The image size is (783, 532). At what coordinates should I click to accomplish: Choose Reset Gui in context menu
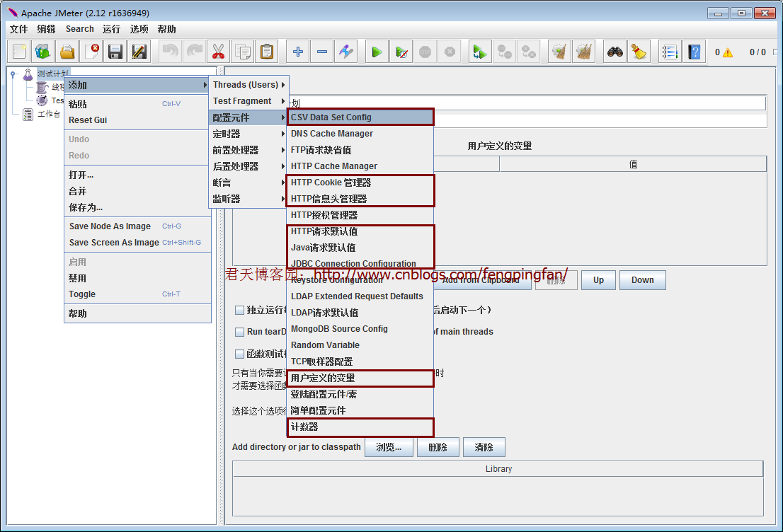coord(137,120)
